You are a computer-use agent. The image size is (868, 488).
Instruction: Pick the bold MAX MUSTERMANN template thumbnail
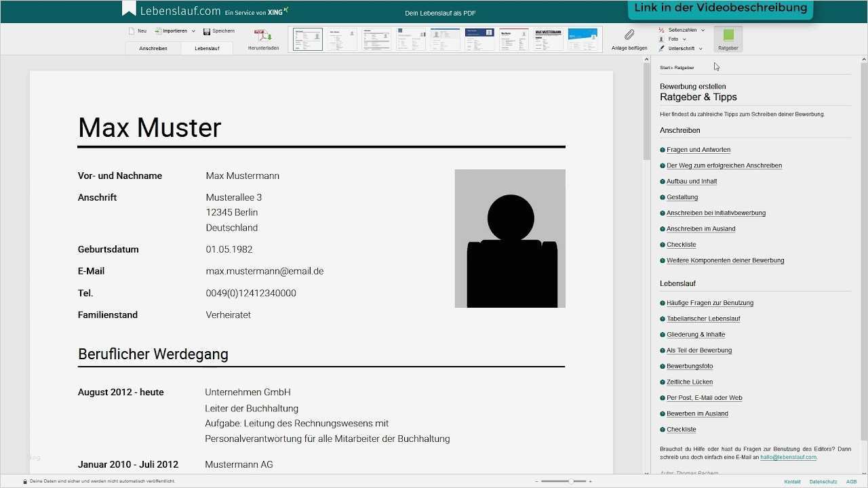[548, 39]
